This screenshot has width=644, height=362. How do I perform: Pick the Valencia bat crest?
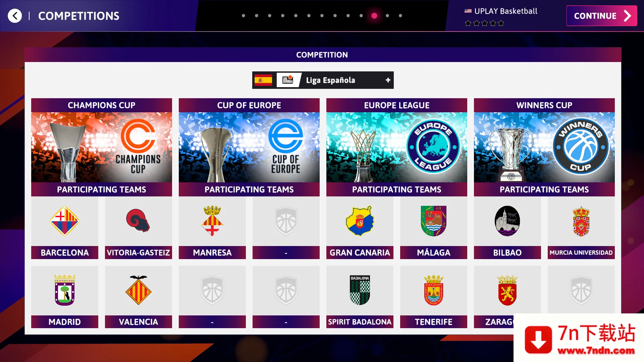click(x=138, y=290)
